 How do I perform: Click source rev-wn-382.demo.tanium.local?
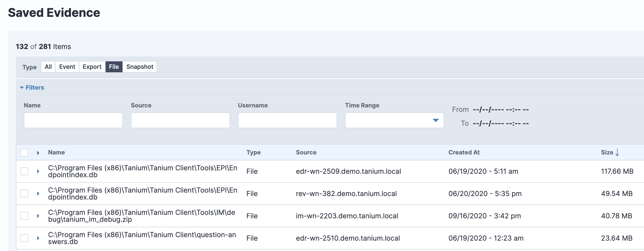point(346,194)
